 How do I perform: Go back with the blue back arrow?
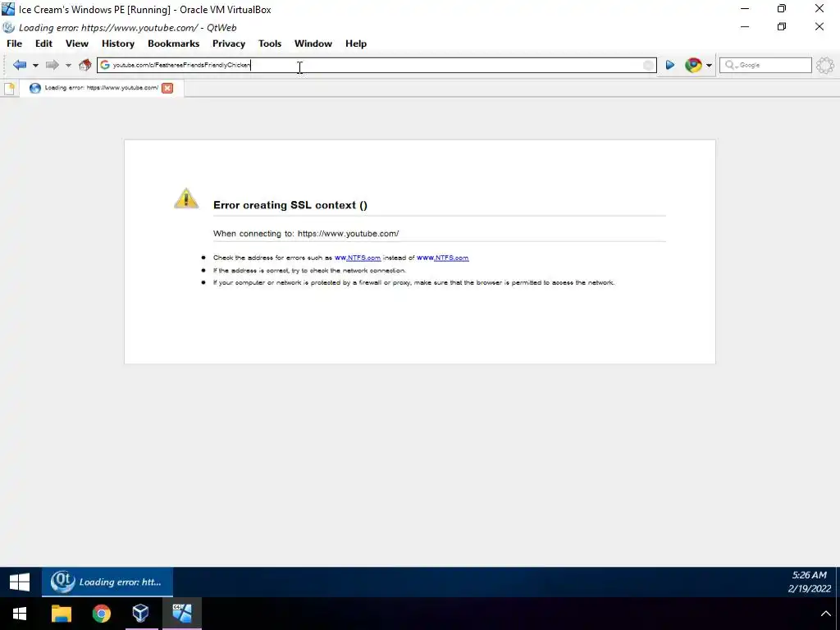20,65
